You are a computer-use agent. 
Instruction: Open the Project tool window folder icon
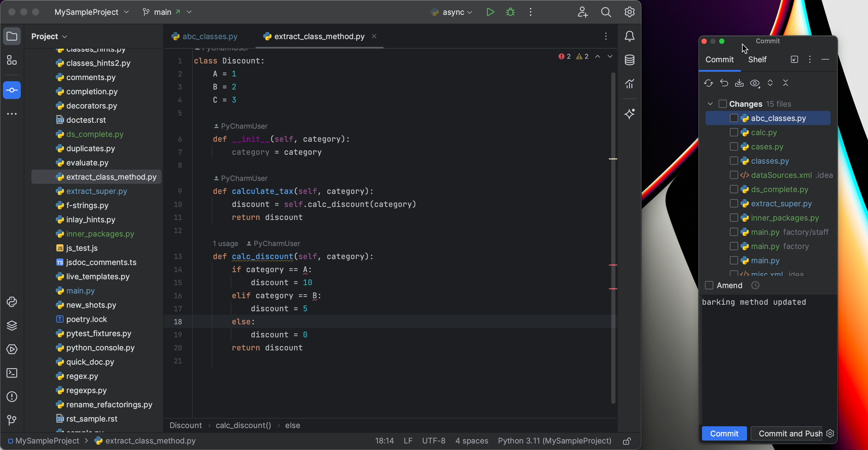point(12,36)
